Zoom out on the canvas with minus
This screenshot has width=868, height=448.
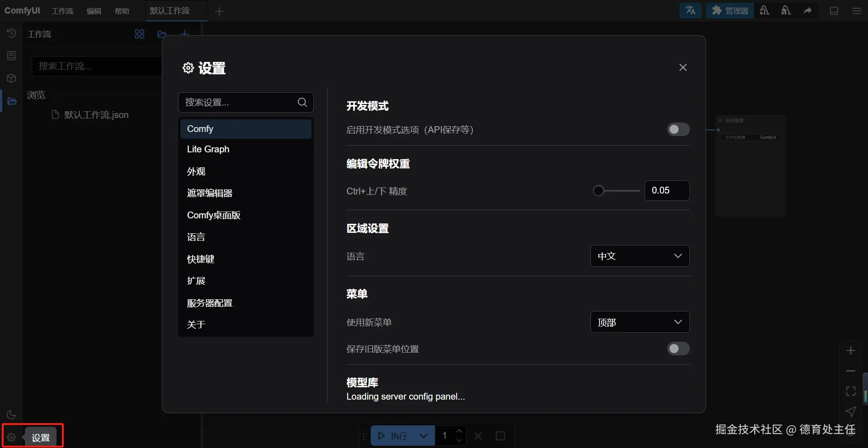pyautogui.click(x=851, y=371)
